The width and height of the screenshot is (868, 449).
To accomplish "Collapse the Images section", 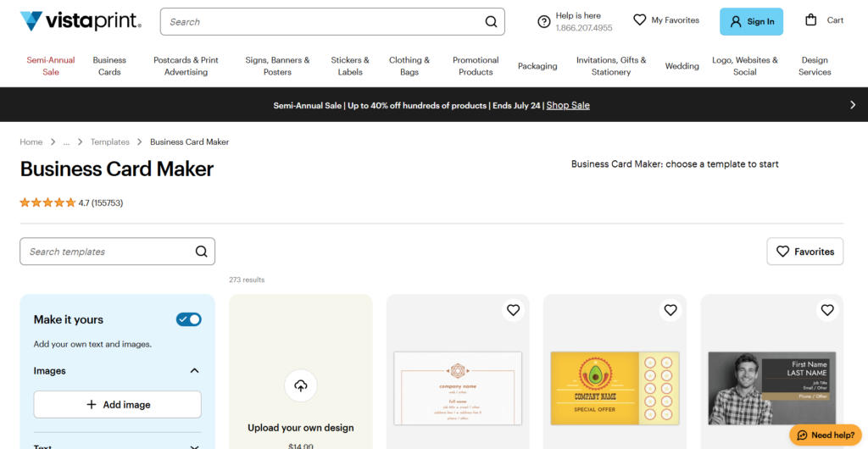I will coord(194,370).
